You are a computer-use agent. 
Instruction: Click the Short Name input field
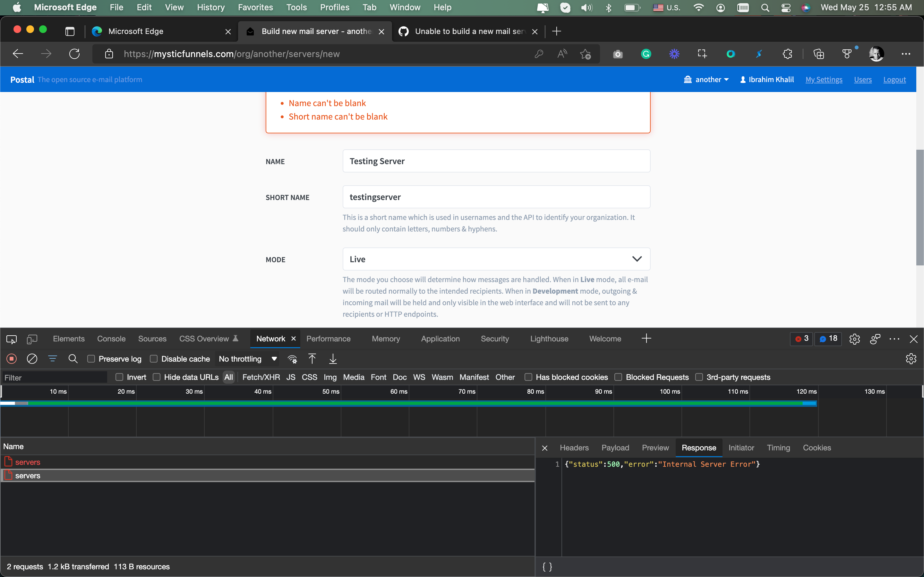tap(496, 197)
